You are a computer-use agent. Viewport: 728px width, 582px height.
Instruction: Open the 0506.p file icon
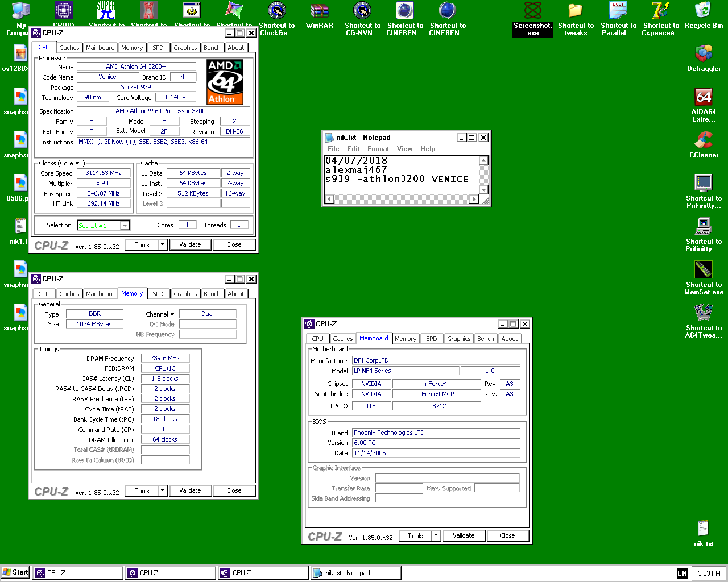[x=20, y=183]
